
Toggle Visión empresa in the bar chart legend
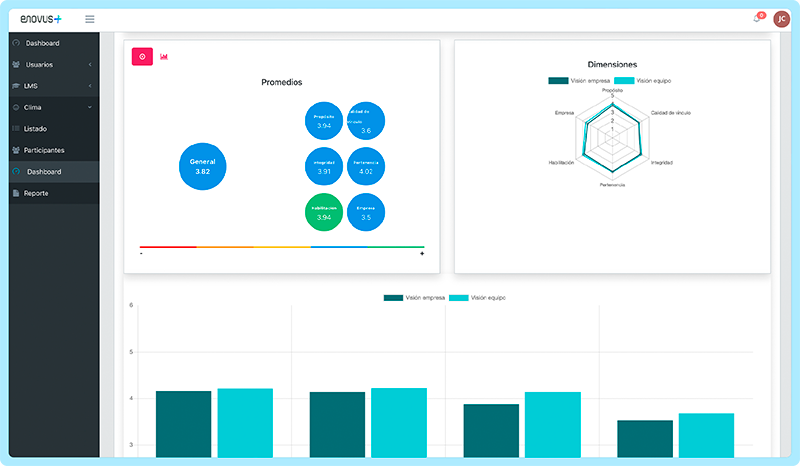pyautogui.click(x=414, y=298)
